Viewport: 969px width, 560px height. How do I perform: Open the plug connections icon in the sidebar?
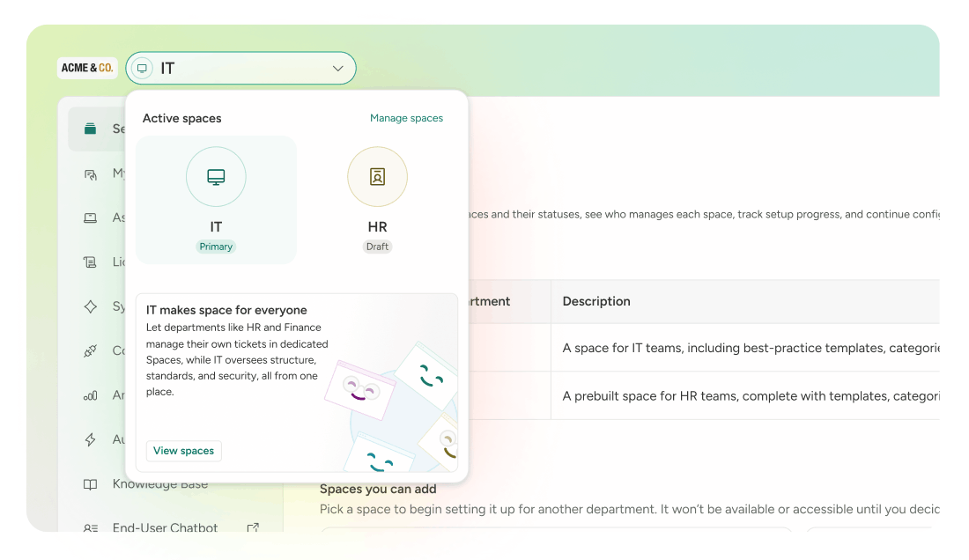pos(90,351)
